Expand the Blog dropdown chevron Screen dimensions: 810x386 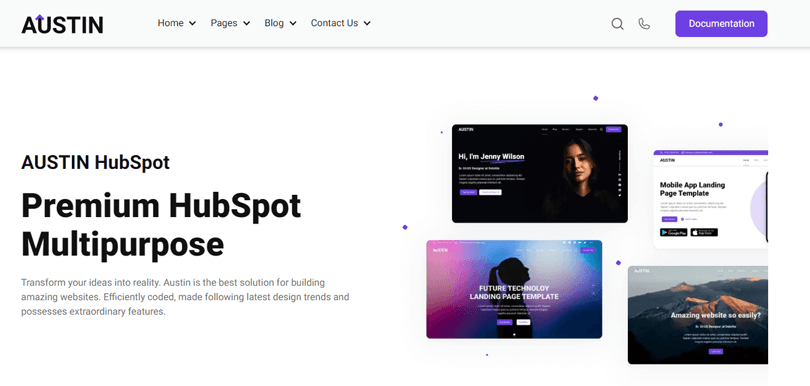(293, 24)
